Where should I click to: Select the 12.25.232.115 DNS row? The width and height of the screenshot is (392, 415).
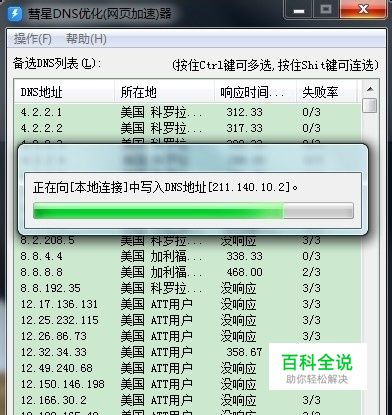coord(187,320)
